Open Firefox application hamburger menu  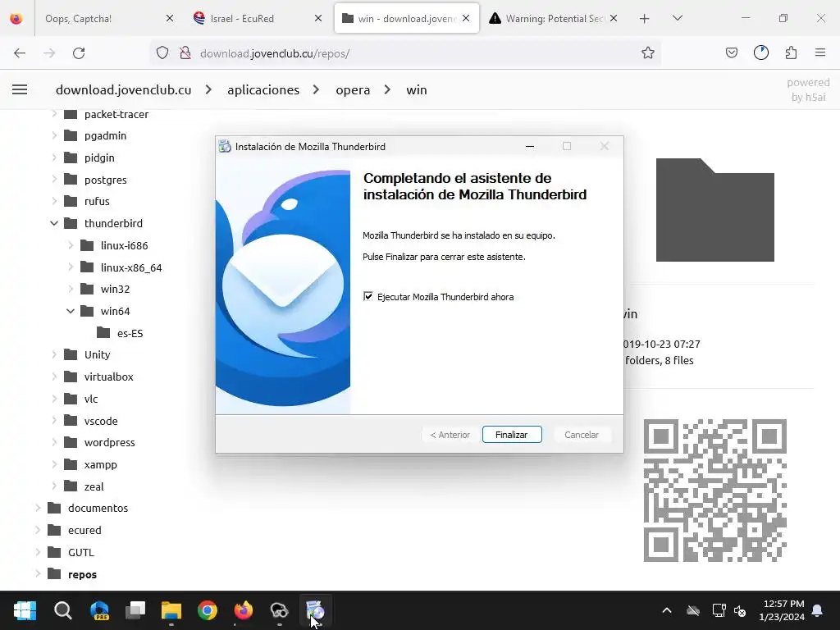point(820,53)
